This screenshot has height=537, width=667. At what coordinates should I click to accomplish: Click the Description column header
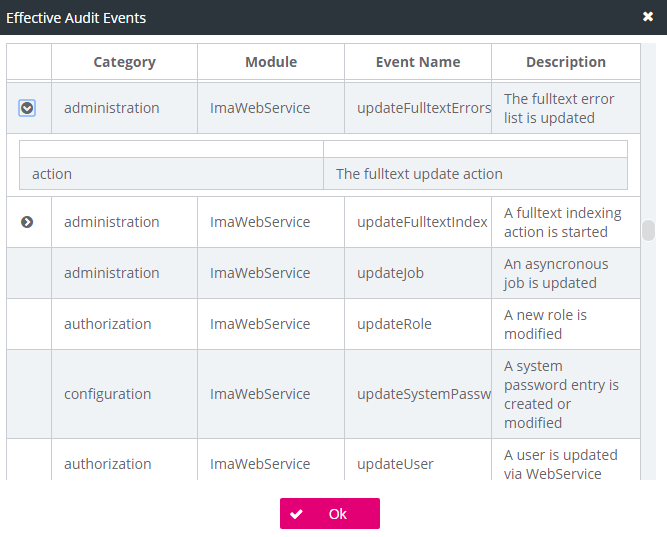(x=565, y=62)
